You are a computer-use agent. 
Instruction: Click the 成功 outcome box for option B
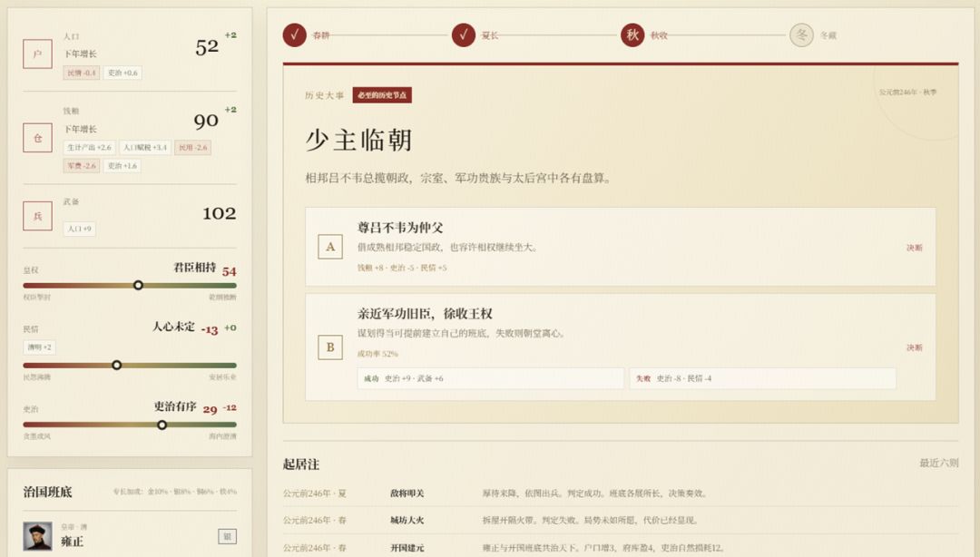tap(491, 378)
